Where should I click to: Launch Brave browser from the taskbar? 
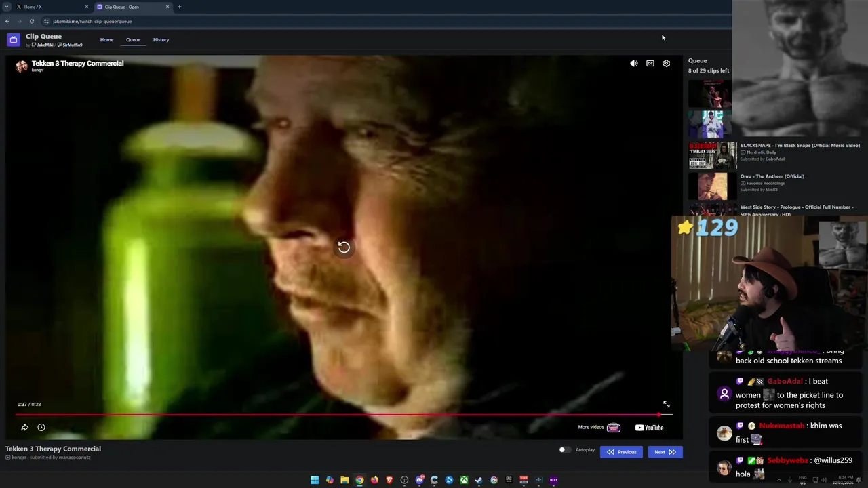[x=389, y=480]
